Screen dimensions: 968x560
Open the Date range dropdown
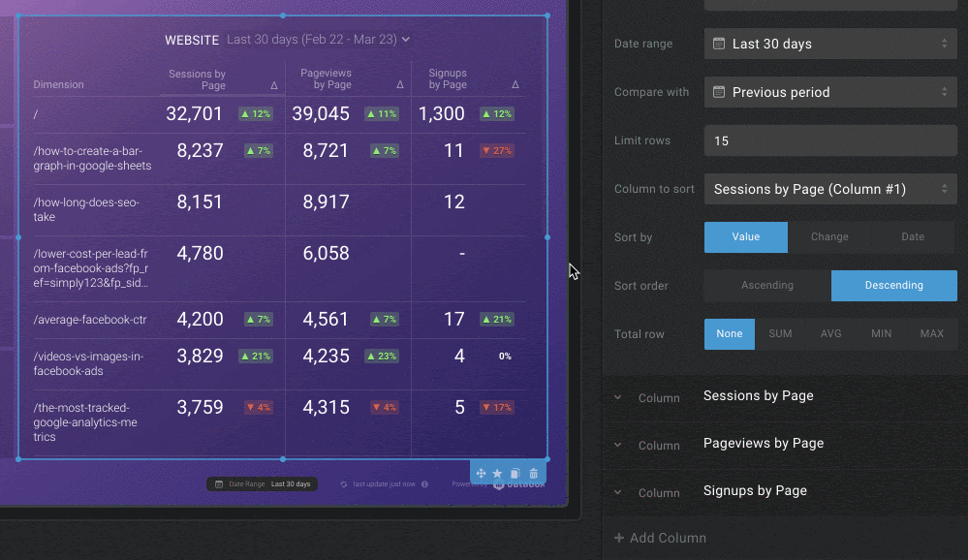[830, 44]
